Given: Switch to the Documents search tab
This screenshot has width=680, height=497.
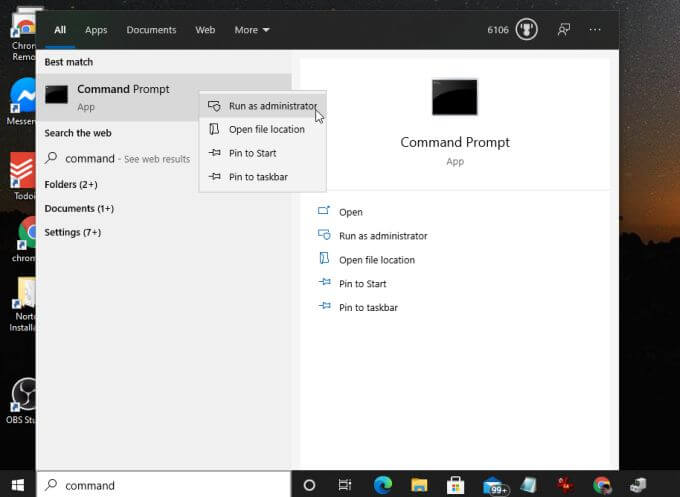Looking at the screenshot, I should coord(151,30).
